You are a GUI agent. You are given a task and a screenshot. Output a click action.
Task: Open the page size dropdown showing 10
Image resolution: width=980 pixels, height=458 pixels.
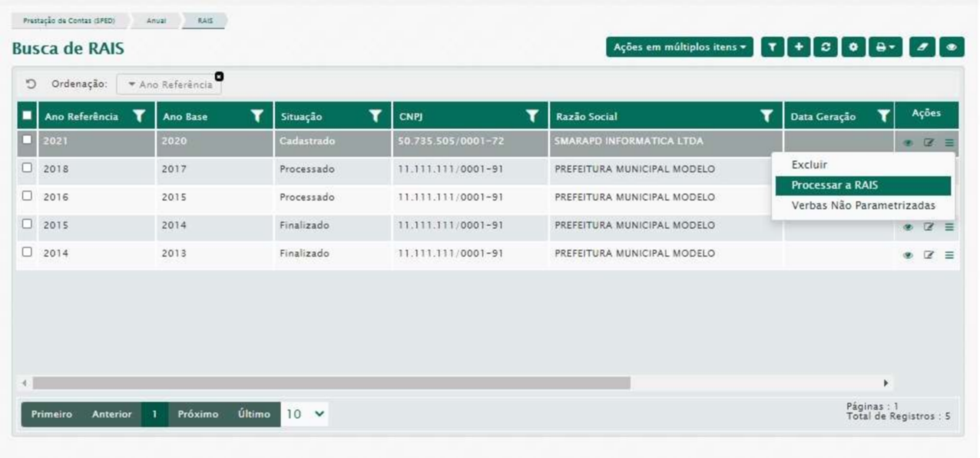[306, 414]
